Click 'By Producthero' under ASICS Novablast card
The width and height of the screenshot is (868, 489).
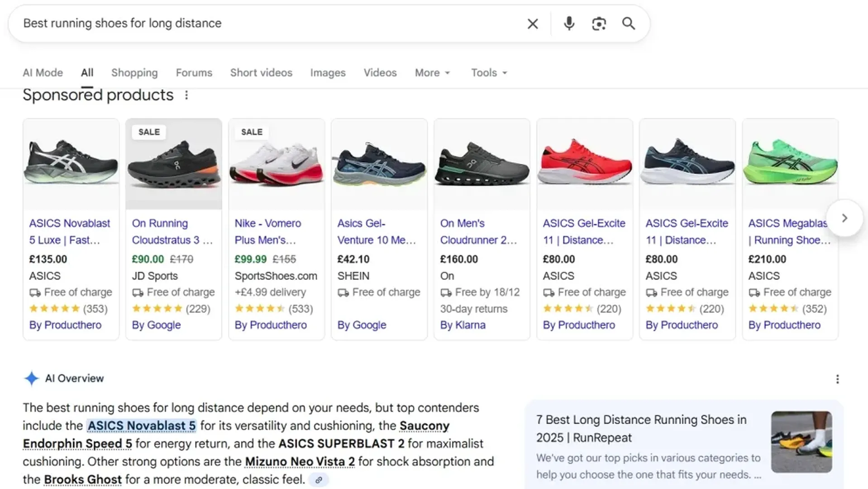point(65,325)
